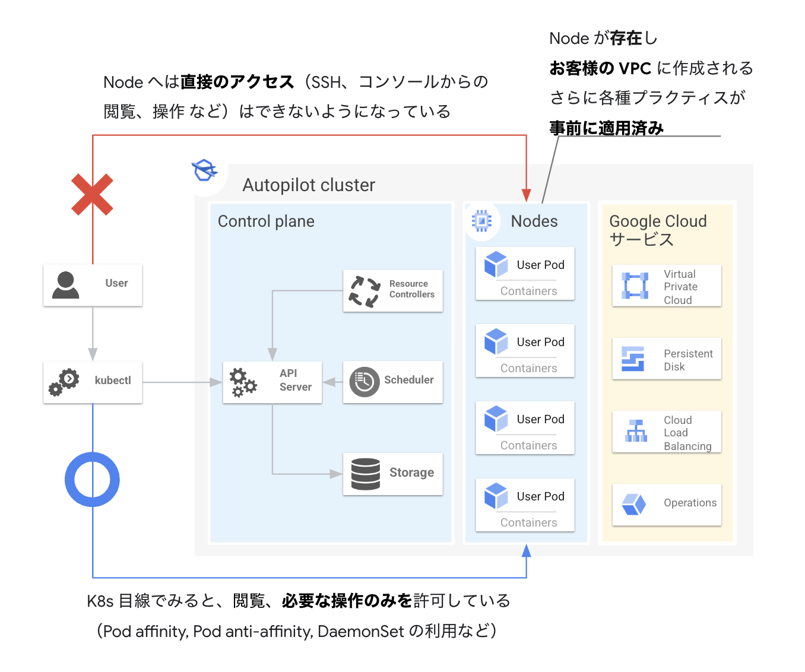Click the "Autopilot cluster" title
The width and height of the screenshot is (805, 672).
309,185
